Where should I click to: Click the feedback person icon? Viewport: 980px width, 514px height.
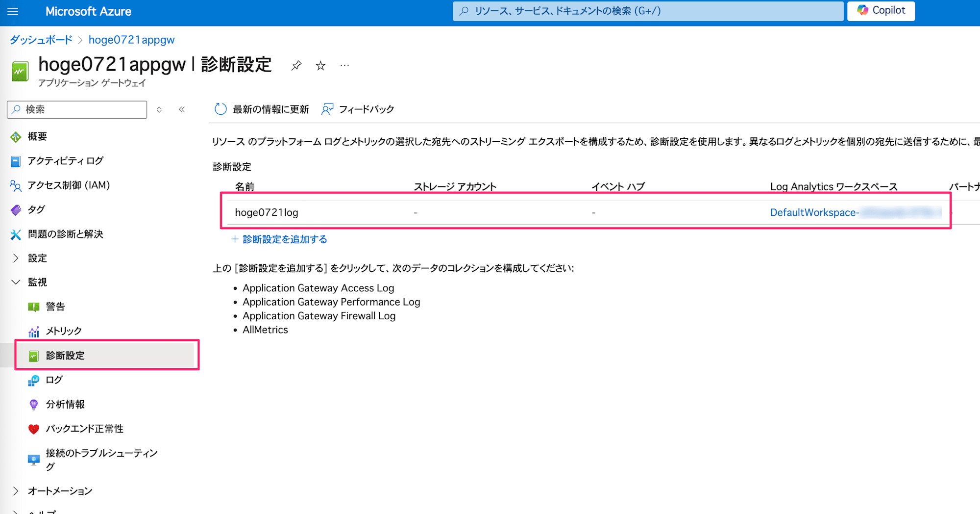click(x=327, y=109)
